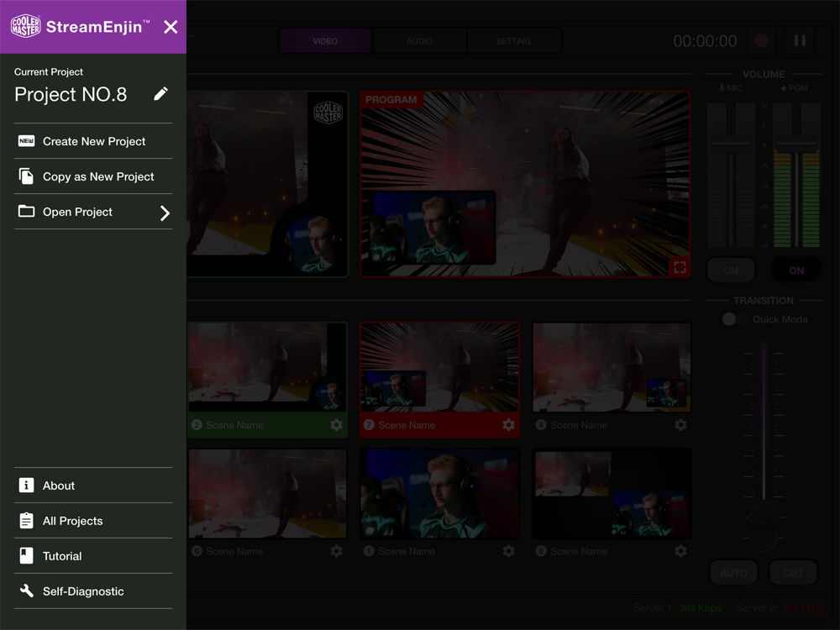The height and width of the screenshot is (630, 840).
Task: Switch to the AUDIO tab
Action: [419, 40]
